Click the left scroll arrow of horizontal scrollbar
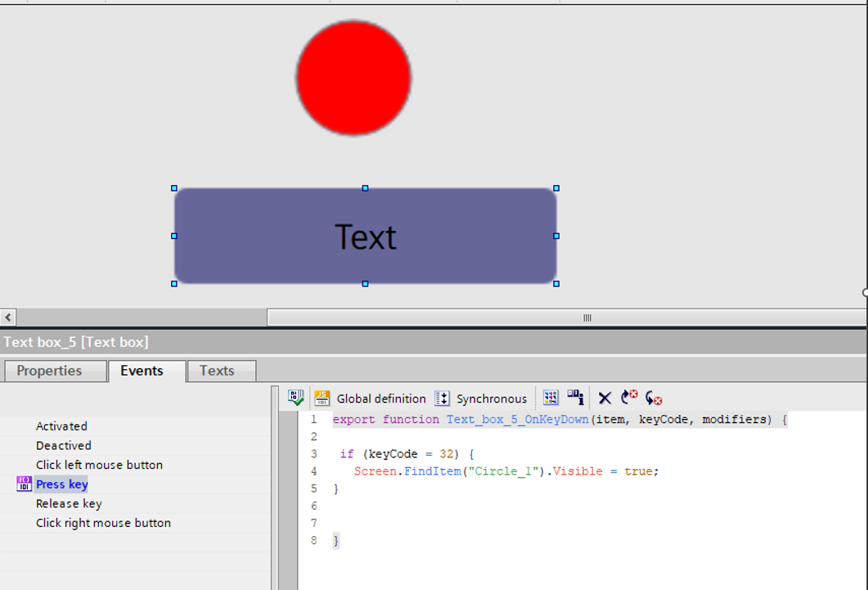Viewport: 868px width, 590px height. 8,318
